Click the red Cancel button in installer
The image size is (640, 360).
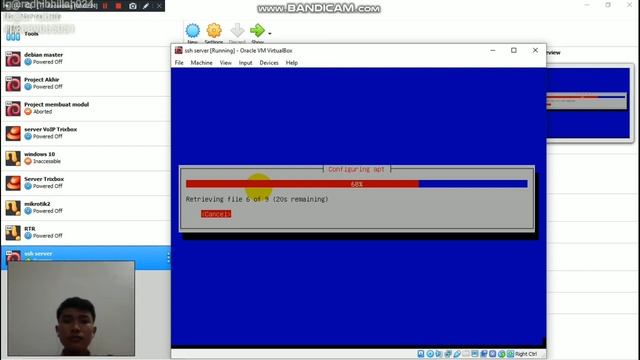click(216, 214)
